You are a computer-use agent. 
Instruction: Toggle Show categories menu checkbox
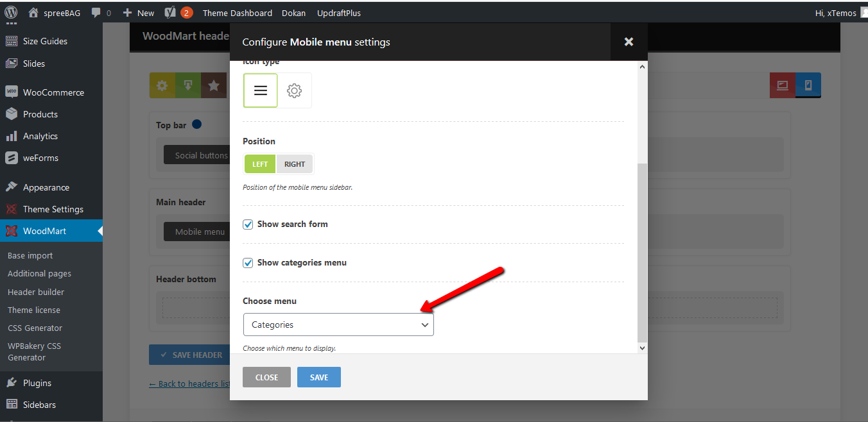coord(248,263)
